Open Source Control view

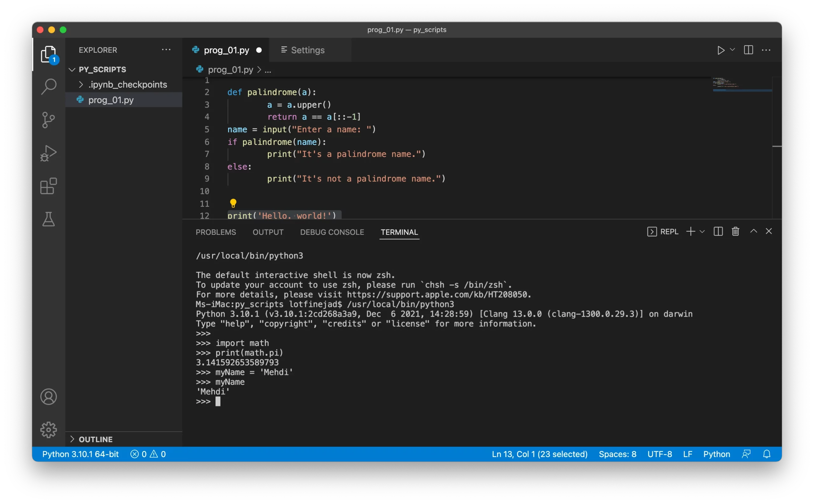click(x=49, y=120)
